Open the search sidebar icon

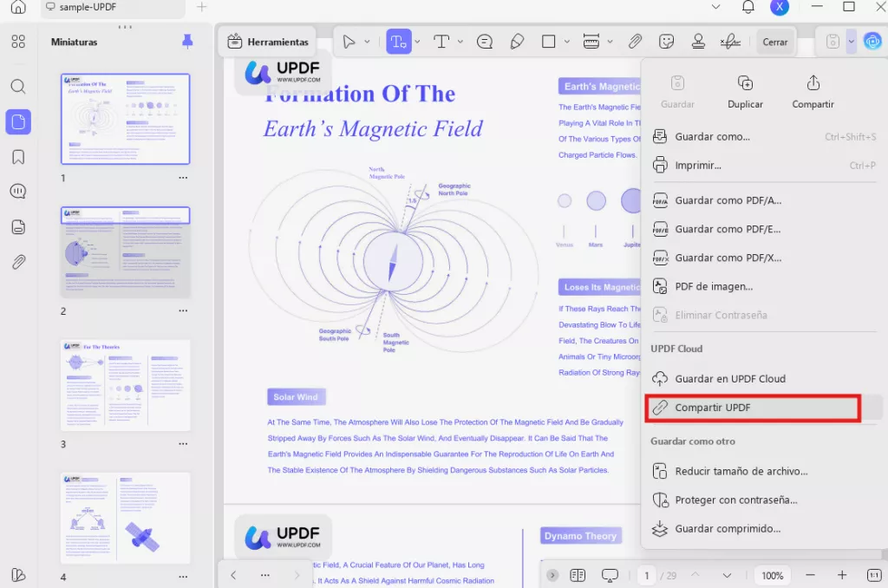[18, 87]
